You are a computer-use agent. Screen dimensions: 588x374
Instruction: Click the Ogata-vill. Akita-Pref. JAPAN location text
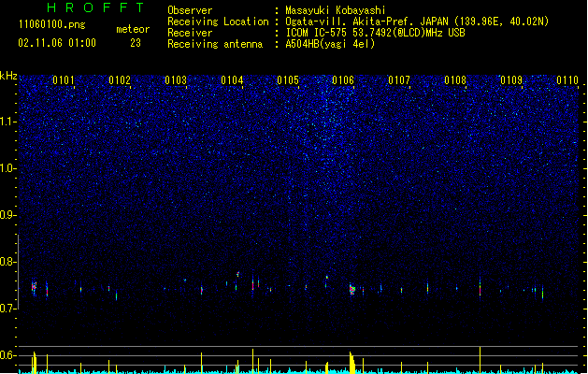click(417, 22)
